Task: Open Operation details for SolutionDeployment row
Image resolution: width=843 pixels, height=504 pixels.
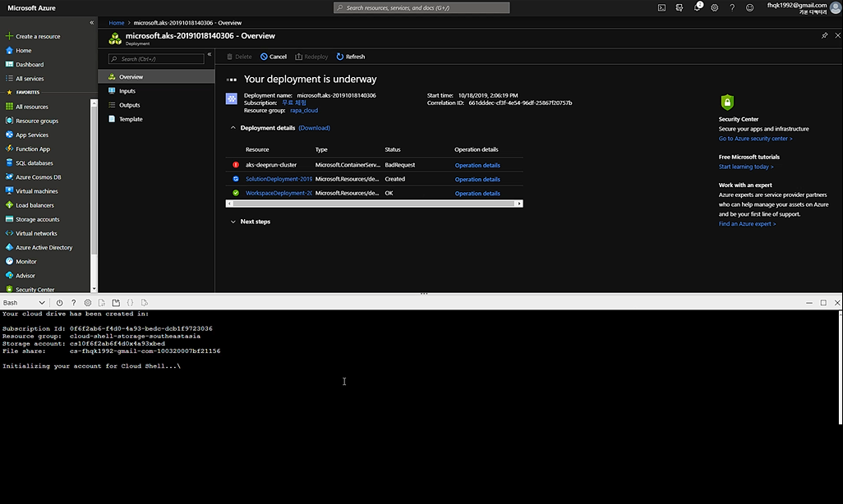Action: coord(477,179)
